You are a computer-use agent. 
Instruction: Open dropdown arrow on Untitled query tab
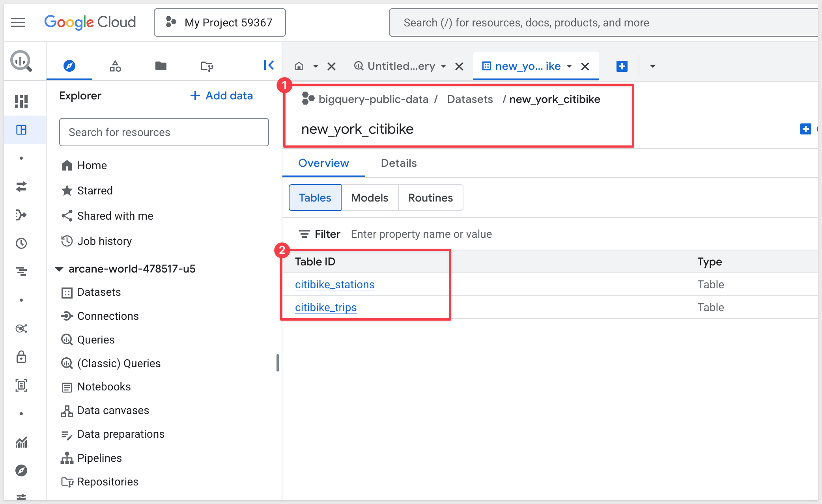pyautogui.click(x=443, y=66)
